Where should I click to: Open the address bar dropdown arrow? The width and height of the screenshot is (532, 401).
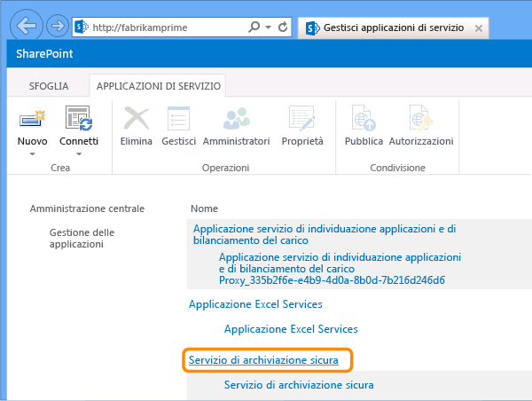268,28
